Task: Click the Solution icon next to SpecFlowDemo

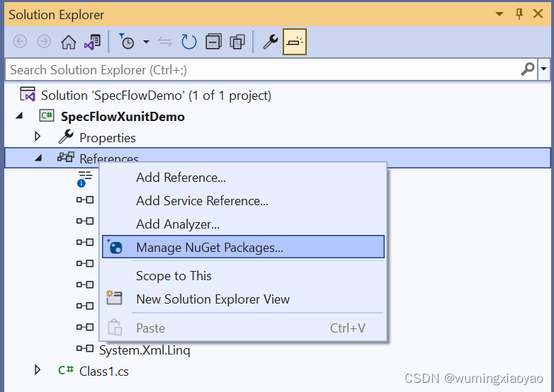Action: click(28, 94)
